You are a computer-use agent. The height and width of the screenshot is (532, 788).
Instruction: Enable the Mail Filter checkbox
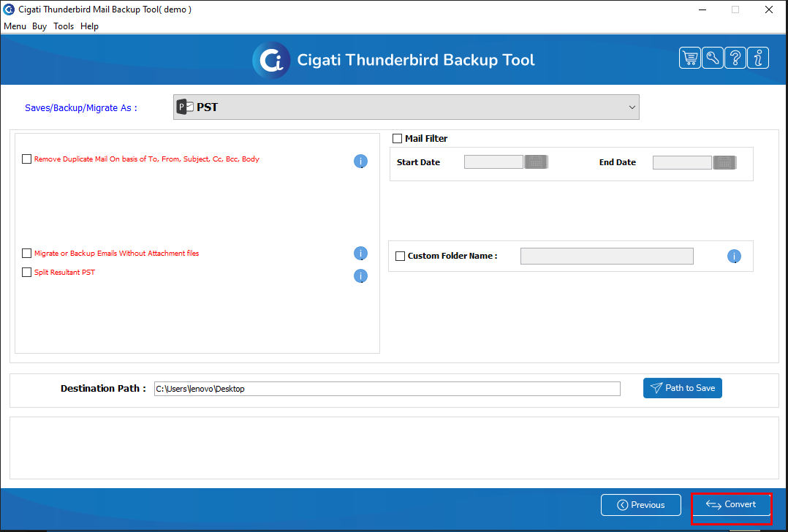397,139
